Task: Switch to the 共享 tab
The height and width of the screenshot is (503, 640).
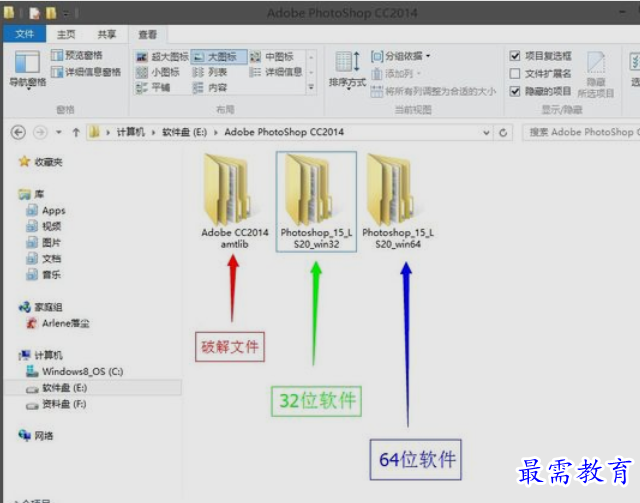Action: pos(107,34)
